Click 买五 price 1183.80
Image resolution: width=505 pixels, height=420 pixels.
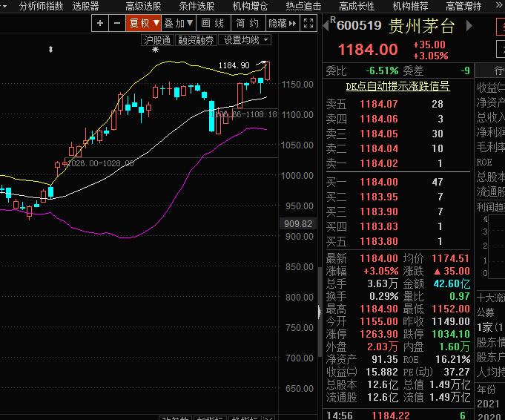379,241
